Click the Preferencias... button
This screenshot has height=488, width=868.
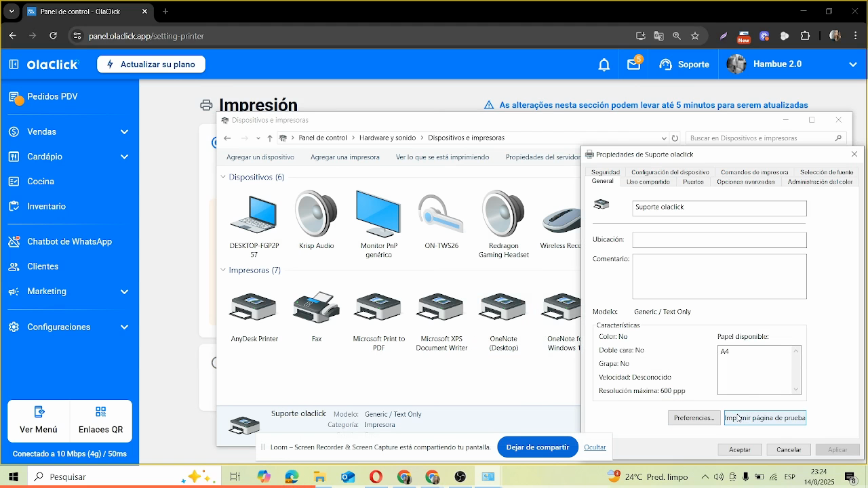694,418
